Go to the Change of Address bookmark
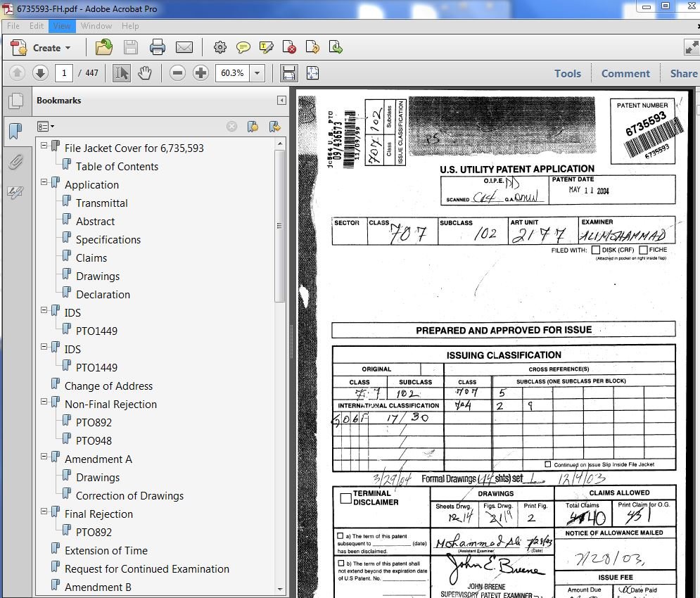Viewport: 700px width, 598px height. pos(108,386)
